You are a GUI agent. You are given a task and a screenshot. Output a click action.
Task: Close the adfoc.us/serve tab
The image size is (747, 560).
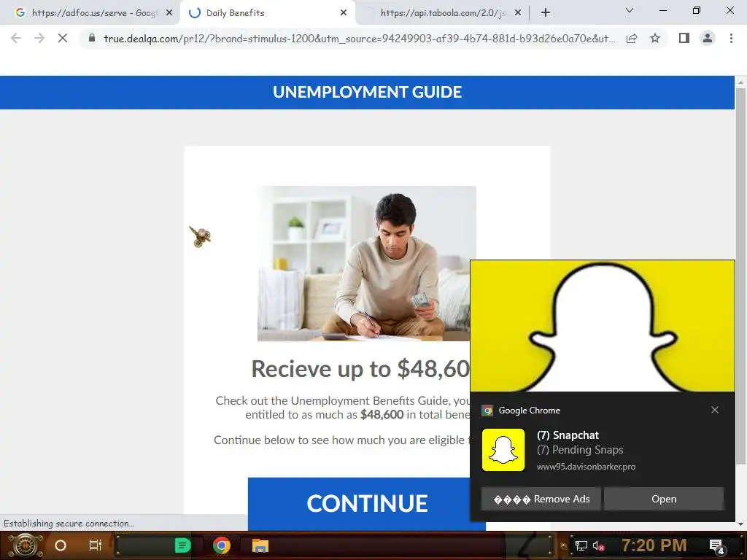click(169, 13)
